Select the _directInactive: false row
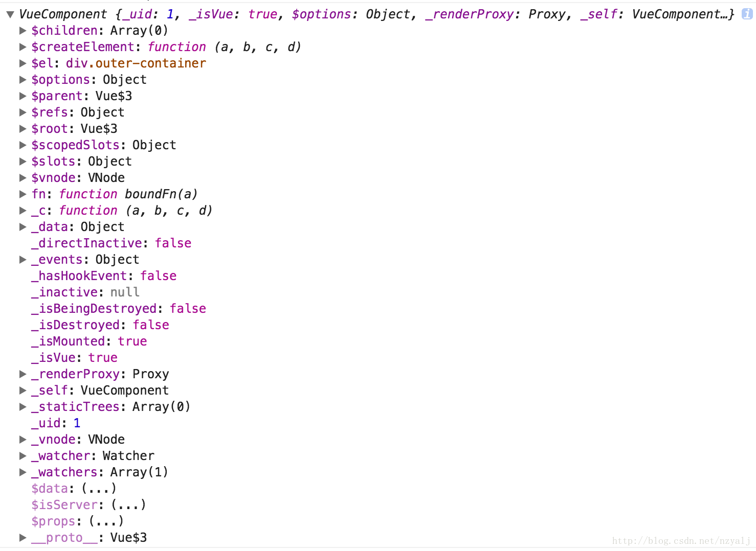The image size is (756, 551). coord(111,243)
